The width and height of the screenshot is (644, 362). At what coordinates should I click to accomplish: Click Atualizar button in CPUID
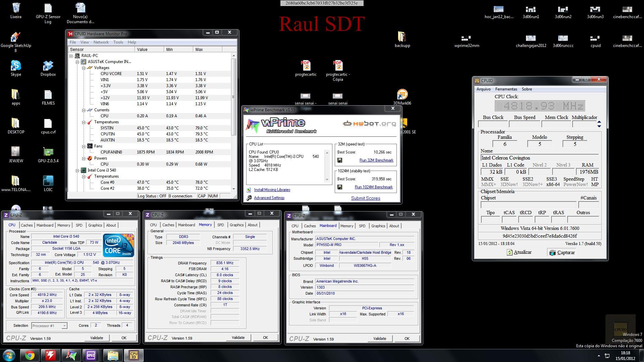tap(519, 252)
